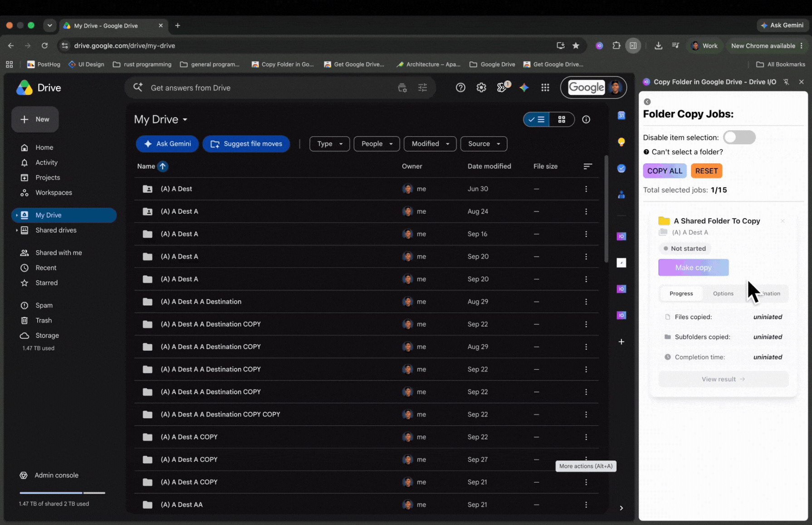Switch to grid layout view

coord(562,119)
